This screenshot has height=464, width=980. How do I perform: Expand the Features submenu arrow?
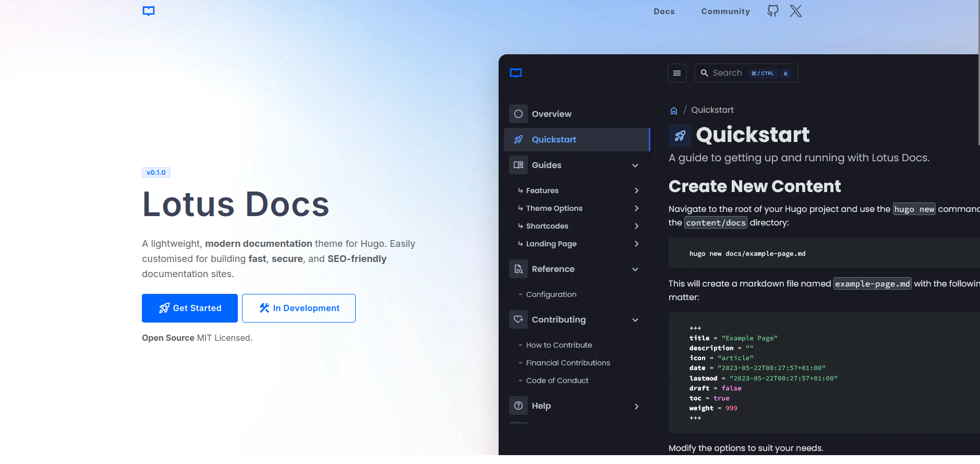(636, 191)
